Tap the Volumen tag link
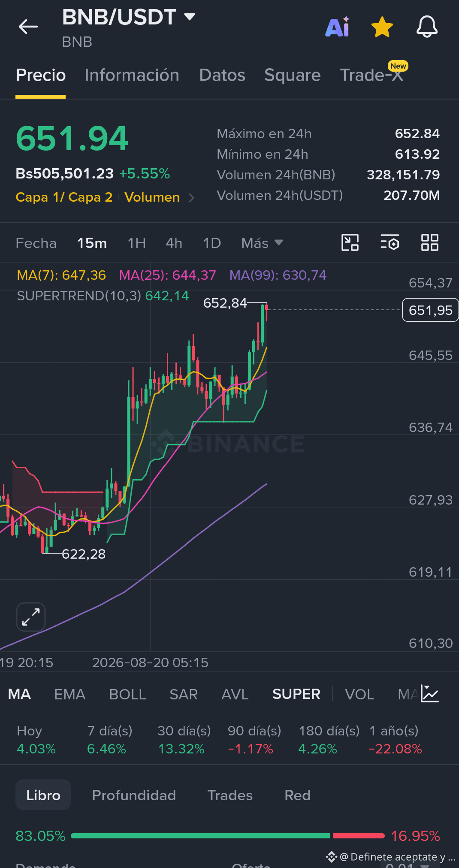Image resolution: width=459 pixels, height=868 pixels. coord(152,197)
